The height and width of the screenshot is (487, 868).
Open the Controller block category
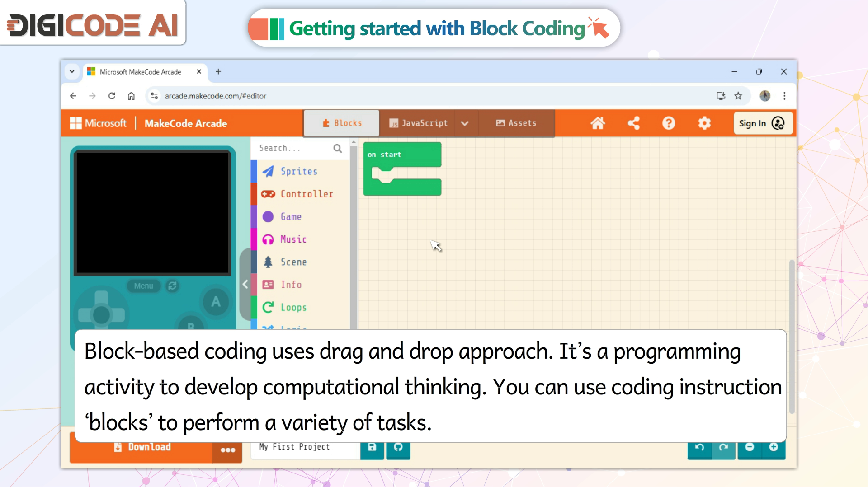(300, 194)
